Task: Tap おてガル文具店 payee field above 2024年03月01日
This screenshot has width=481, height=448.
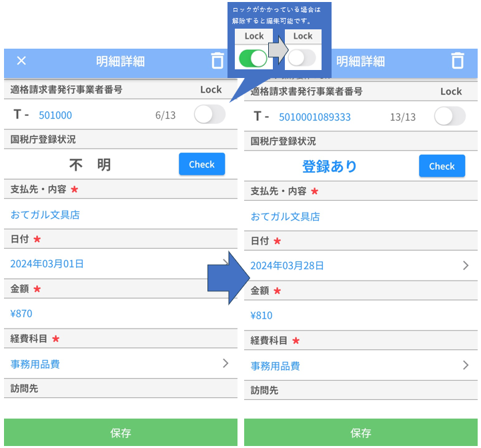Action: pos(45,215)
